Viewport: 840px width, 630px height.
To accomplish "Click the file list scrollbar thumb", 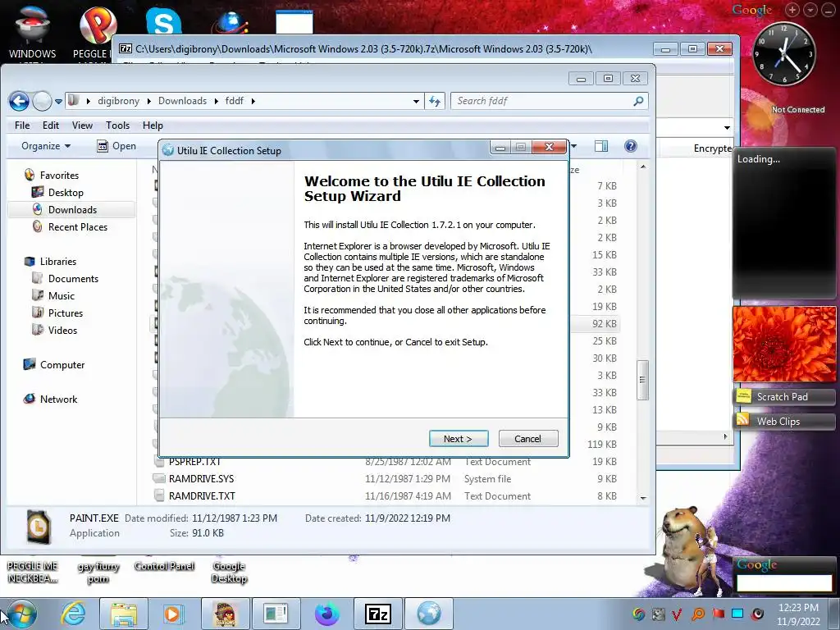I will (x=643, y=380).
